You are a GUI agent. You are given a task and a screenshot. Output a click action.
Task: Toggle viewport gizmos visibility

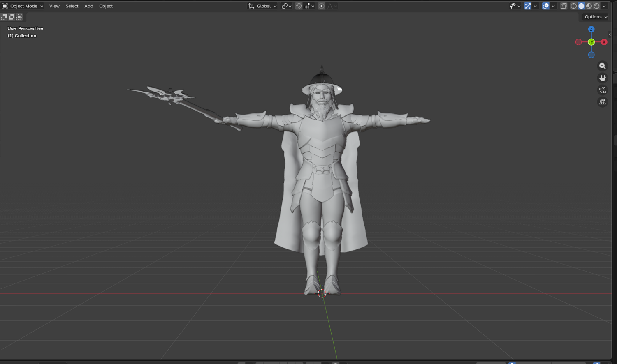coord(528,6)
